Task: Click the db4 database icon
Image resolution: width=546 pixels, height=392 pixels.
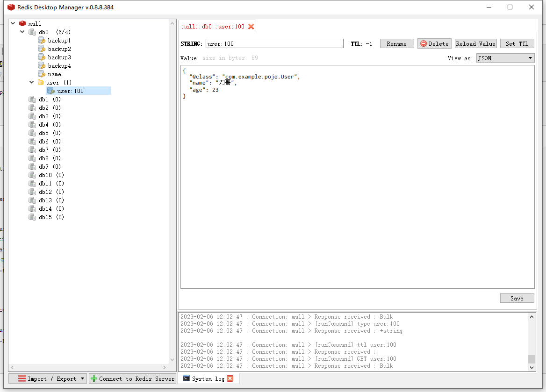Action: click(32, 125)
